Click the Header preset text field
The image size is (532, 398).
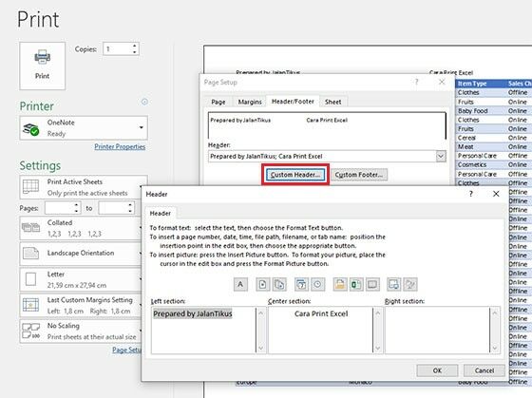click(322, 157)
